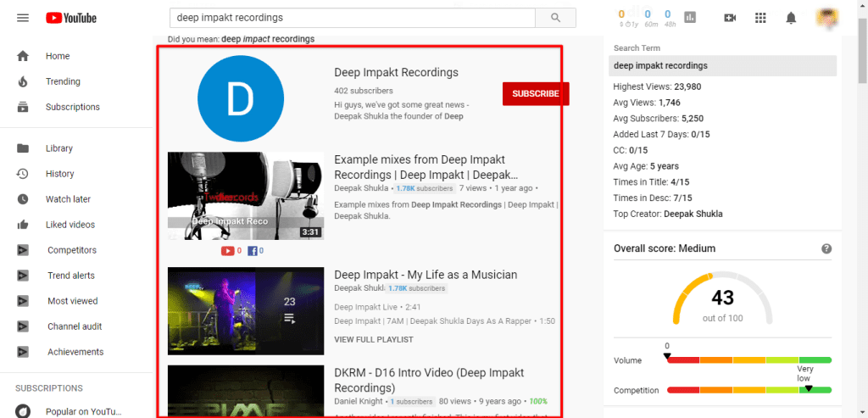Click the Volume indicator bar
This screenshot has height=418, width=868.
749,360
